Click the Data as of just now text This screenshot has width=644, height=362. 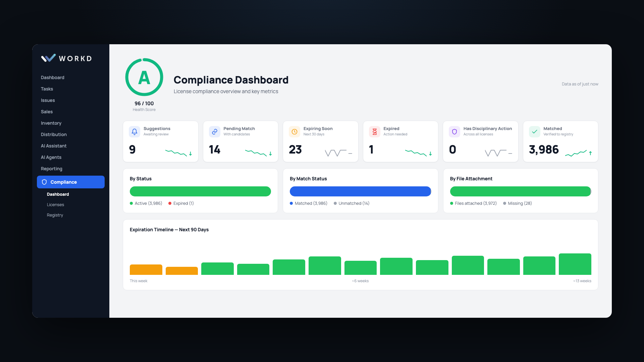(x=580, y=84)
